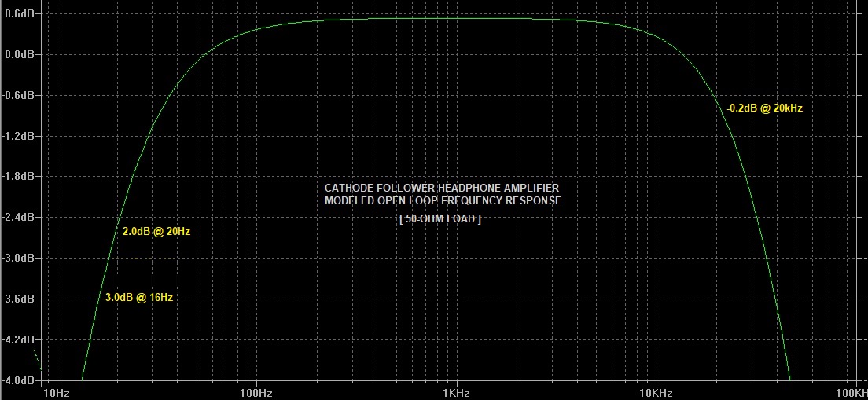Image resolution: width=868 pixels, height=400 pixels.
Task: Click the 1KHz frequency axis label
Action: pyautogui.click(x=457, y=394)
